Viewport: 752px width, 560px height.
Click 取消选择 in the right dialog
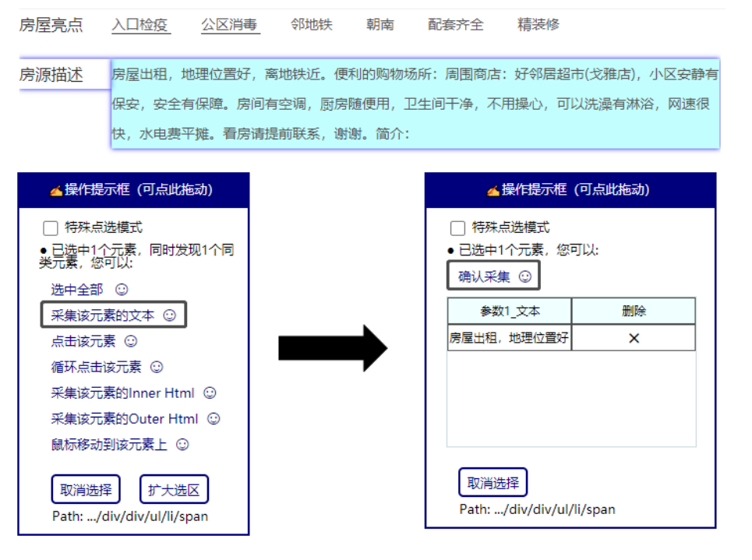coord(493,481)
